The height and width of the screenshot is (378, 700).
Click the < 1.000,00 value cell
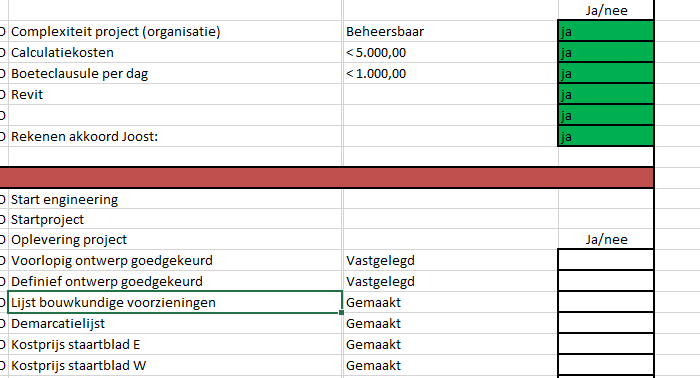click(450, 73)
